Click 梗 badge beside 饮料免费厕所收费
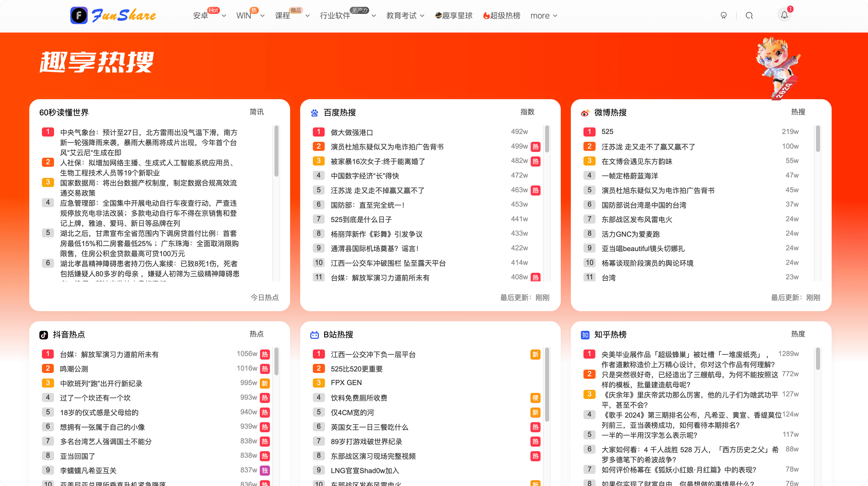The width and height of the screenshot is (868, 486). tap(535, 398)
